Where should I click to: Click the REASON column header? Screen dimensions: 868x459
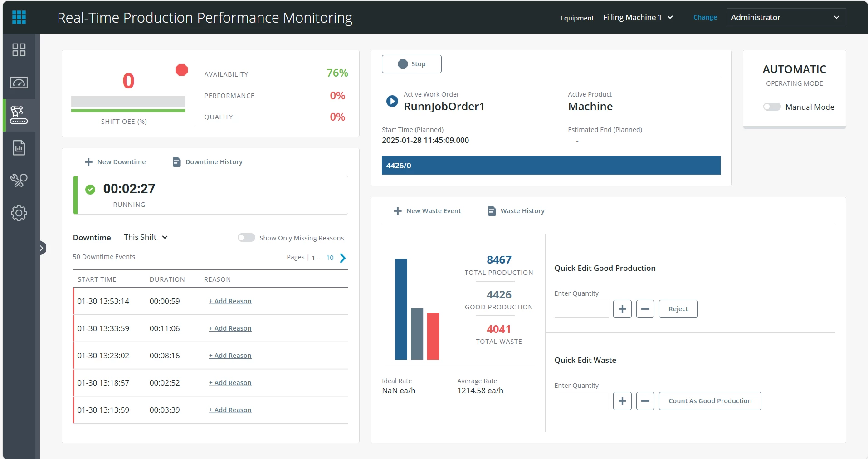coord(218,279)
